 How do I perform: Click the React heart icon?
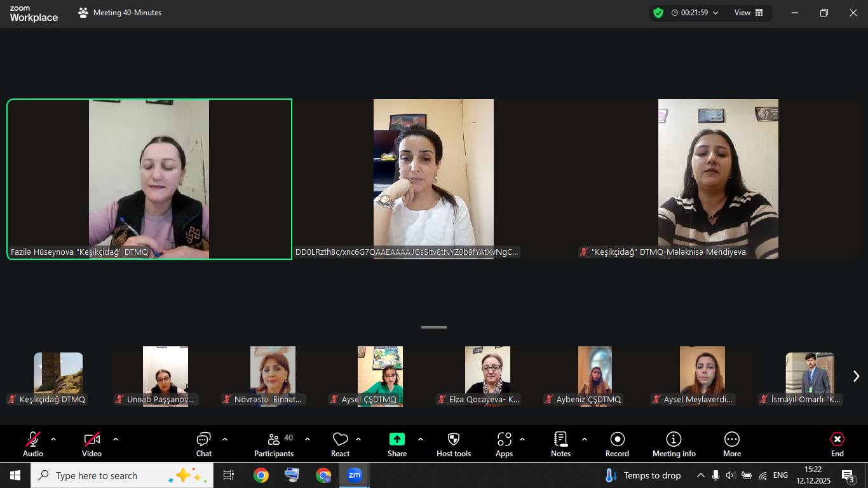340,440
